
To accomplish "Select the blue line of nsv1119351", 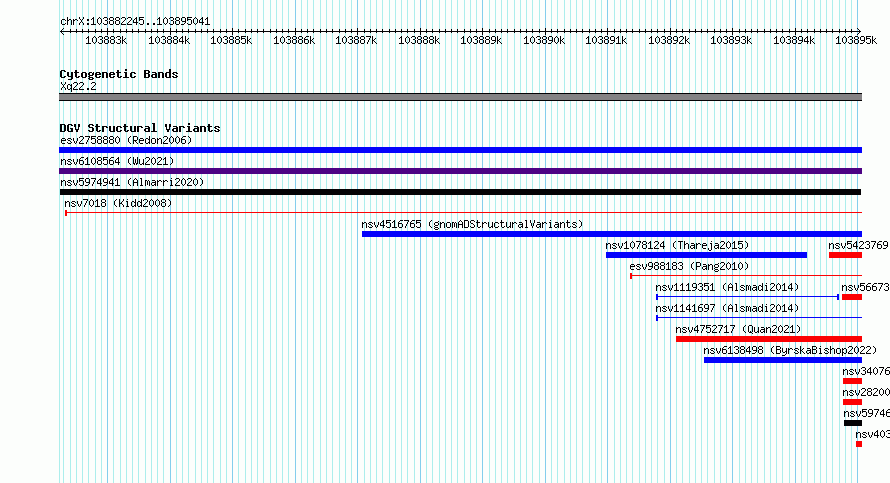I will coord(748,297).
